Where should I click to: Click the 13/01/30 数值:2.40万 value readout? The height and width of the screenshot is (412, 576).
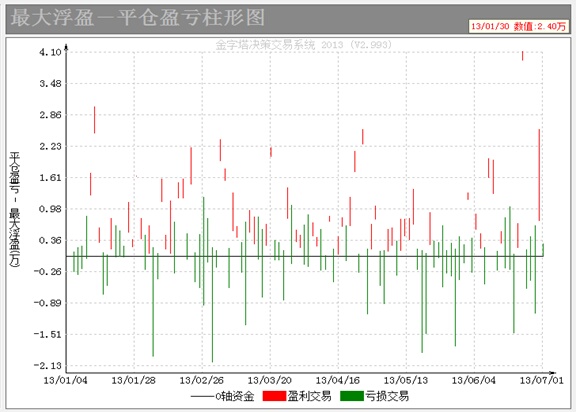click(519, 26)
